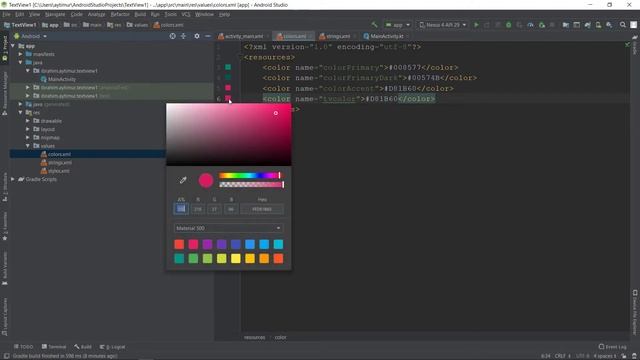Collapse the values folder
Image resolution: width=640 pixels, height=360 pixels.
[28, 146]
